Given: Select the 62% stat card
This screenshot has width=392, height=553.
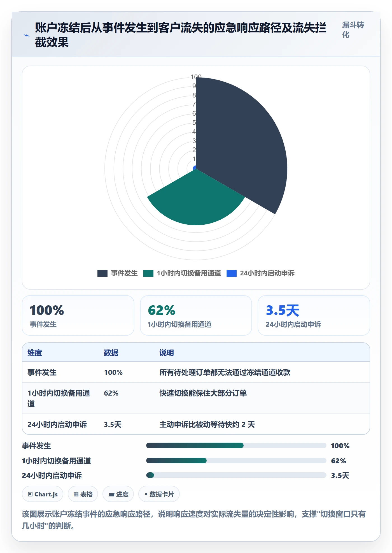Looking at the screenshot, I should pos(196,315).
